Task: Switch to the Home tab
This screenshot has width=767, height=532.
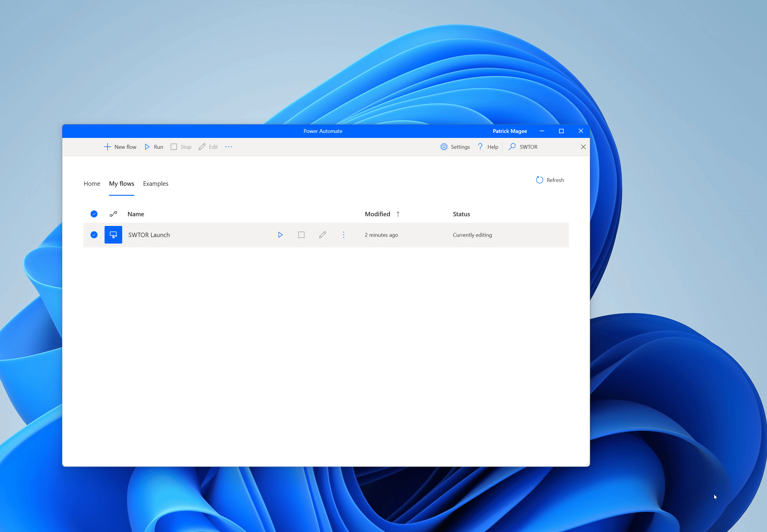Action: (x=92, y=184)
